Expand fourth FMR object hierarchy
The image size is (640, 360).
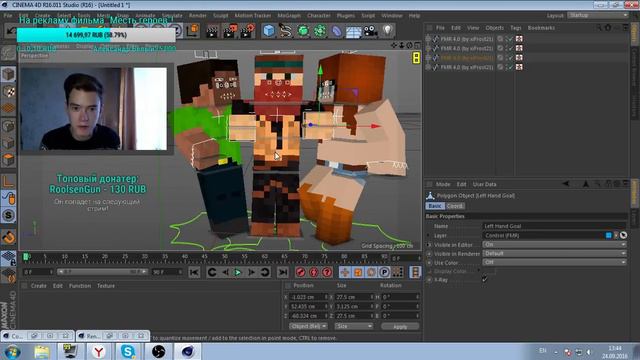(428, 67)
